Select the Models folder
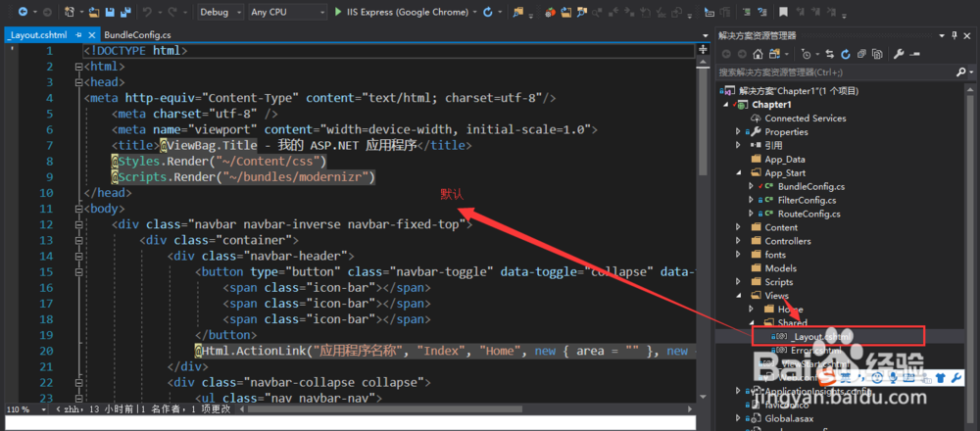Viewport: 980px width, 431px height. coord(781,268)
